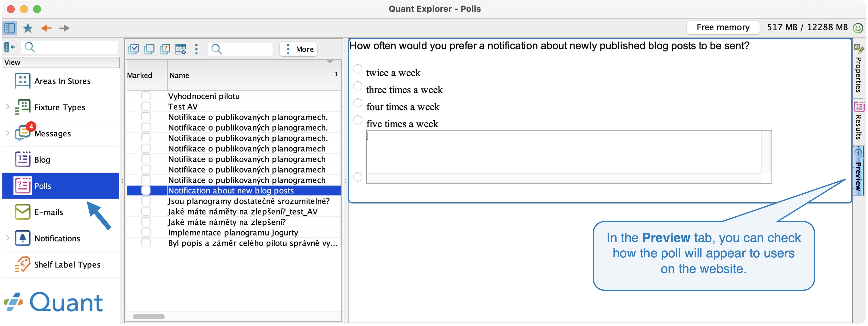Screen dimensions: 868x326
Task: Expand the Messages tree node
Action: pos(8,133)
